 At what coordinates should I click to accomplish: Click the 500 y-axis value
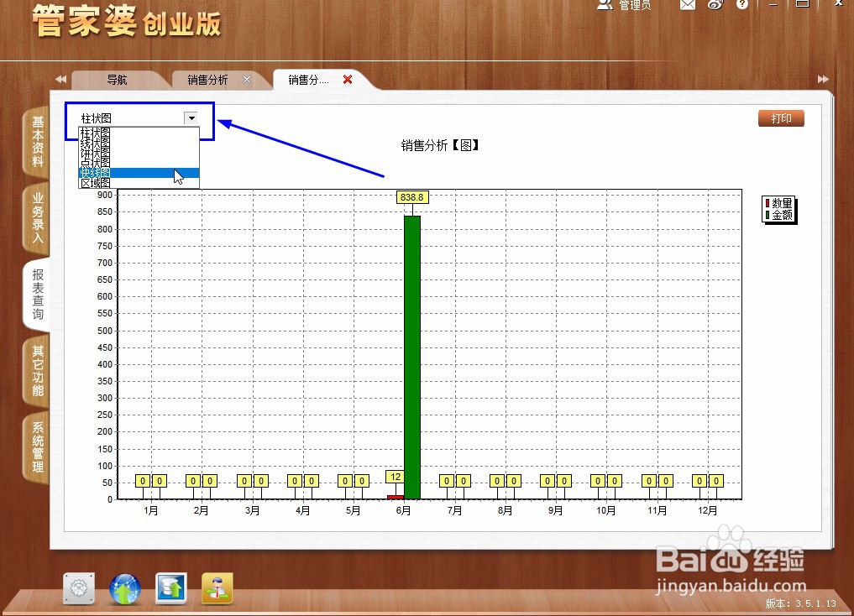pyautogui.click(x=105, y=331)
